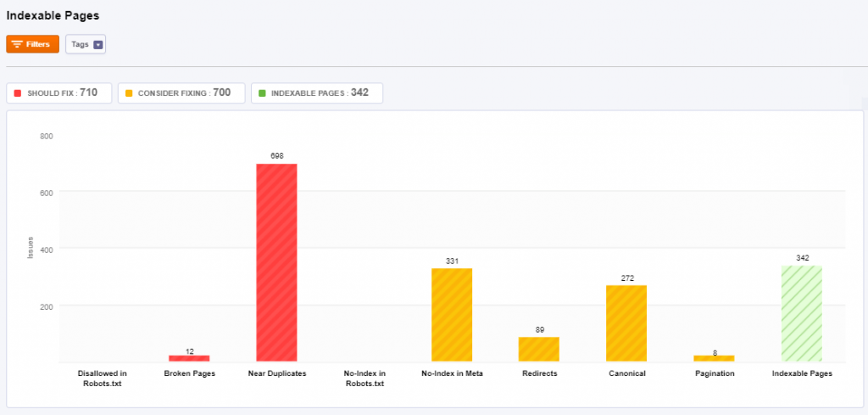
Task: Click the No-Index in Robots.txt axis label
Action: [x=364, y=379]
